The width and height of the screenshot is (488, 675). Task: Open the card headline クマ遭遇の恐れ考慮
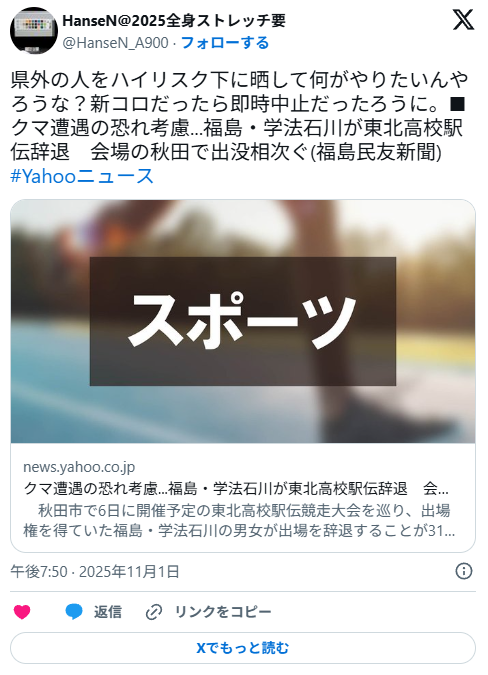236,489
